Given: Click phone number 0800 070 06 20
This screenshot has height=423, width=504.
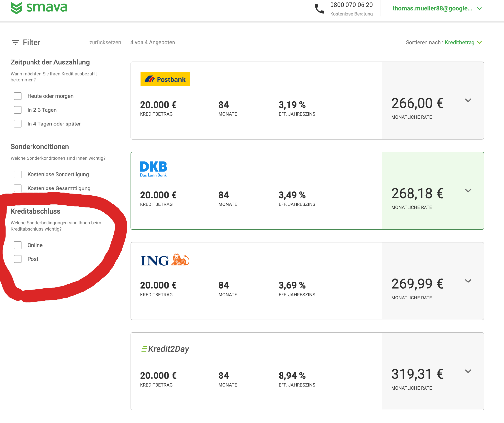Looking at the screenshot, I should (x=351, y=5).
